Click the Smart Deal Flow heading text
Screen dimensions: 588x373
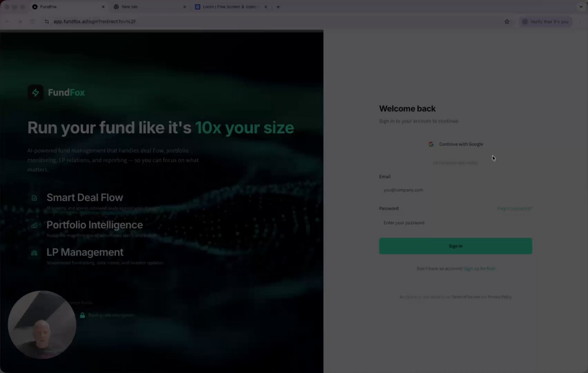tap(85, 198)
